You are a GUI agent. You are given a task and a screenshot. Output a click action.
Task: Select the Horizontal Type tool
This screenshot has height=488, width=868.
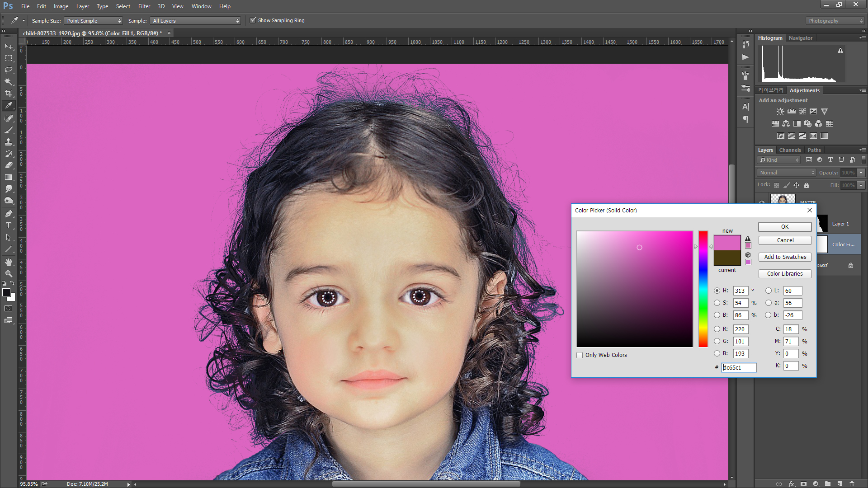click(x=8, y=225)
